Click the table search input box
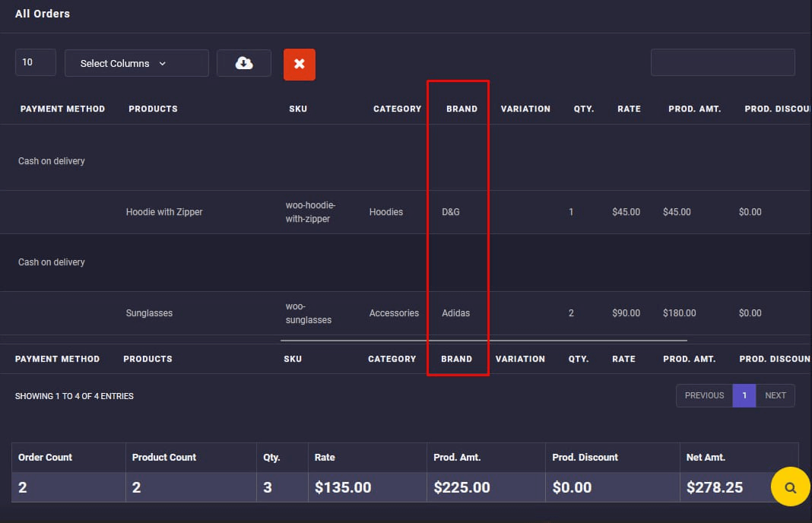 point(722,62)
